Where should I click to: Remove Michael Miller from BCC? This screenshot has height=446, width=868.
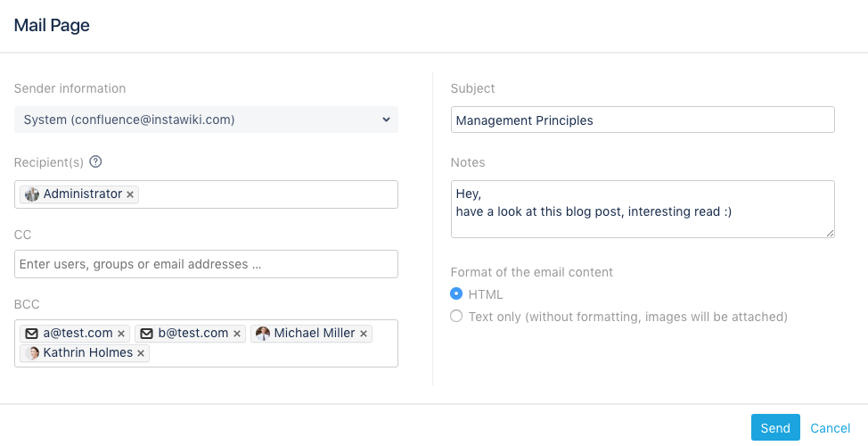coord(364,334)
